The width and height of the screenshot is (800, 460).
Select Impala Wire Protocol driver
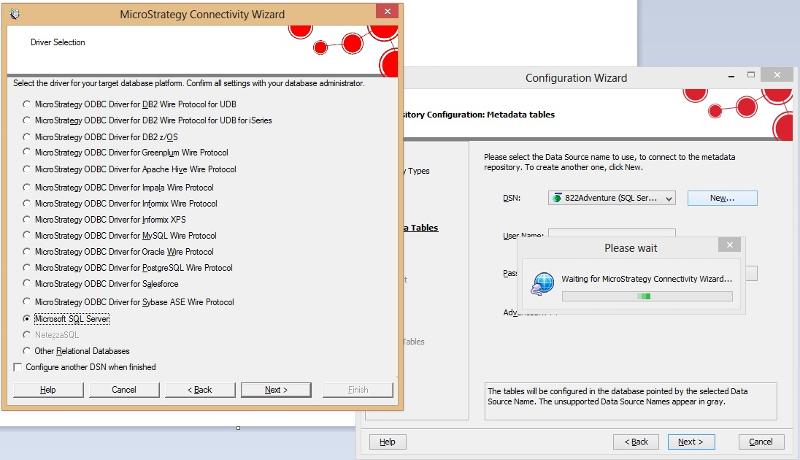click(27, 187)
